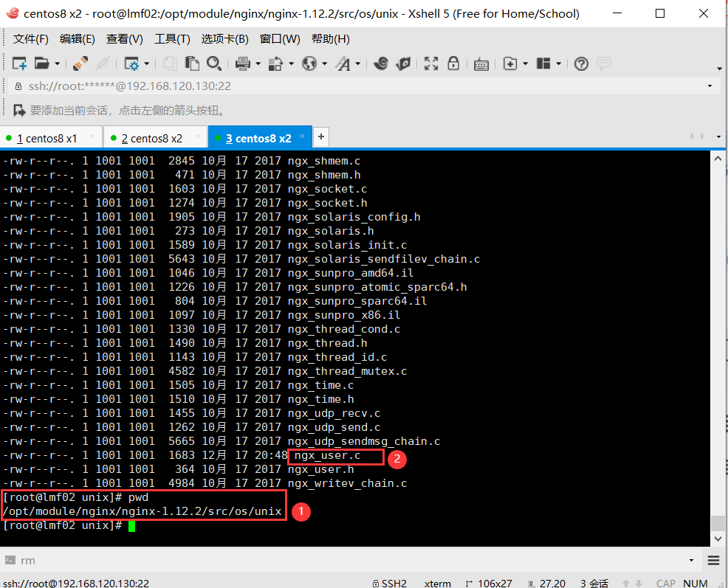Open the 工具(T) menu
Image resolution: width=728 pixels, height=588 pixels.
coord(172,39)
